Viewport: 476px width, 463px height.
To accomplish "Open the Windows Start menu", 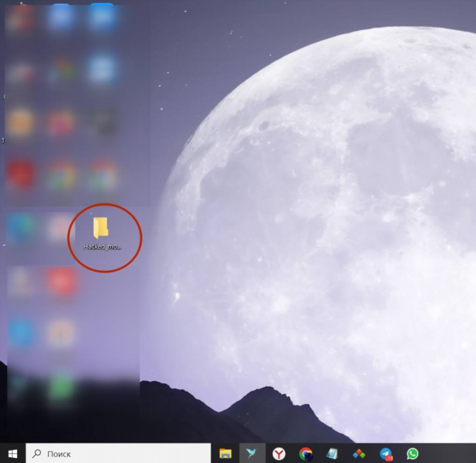I will tap(13, 453).
